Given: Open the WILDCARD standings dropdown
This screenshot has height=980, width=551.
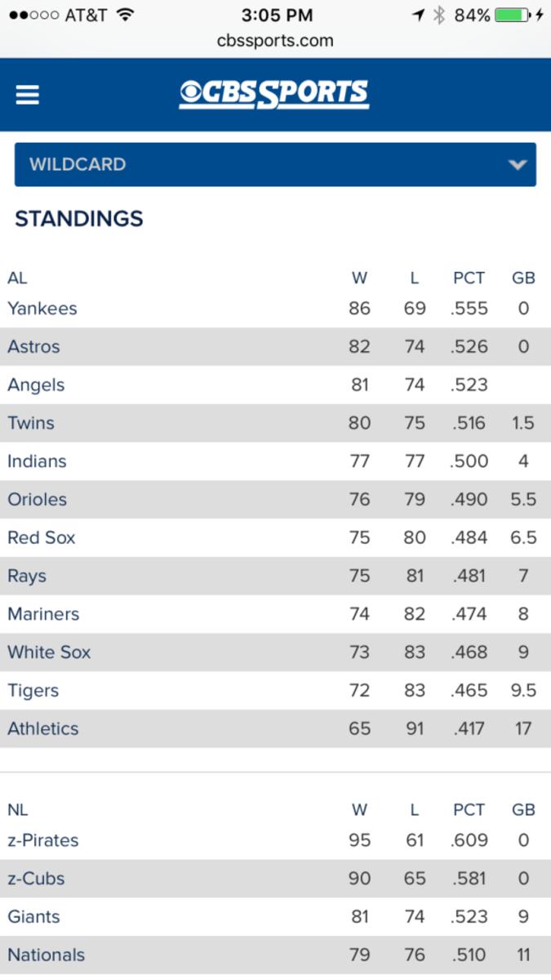Looking at the screenshot, I should pos(275,164).
